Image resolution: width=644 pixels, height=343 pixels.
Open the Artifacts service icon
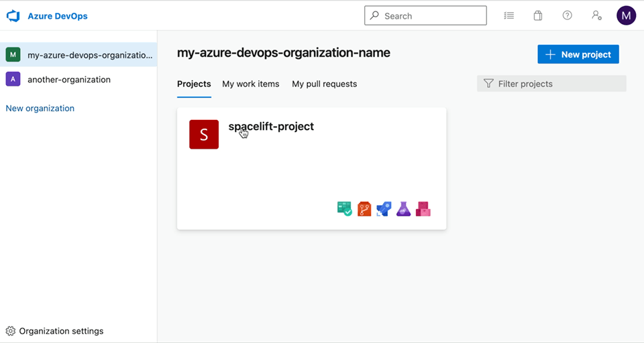coord(423,209)
